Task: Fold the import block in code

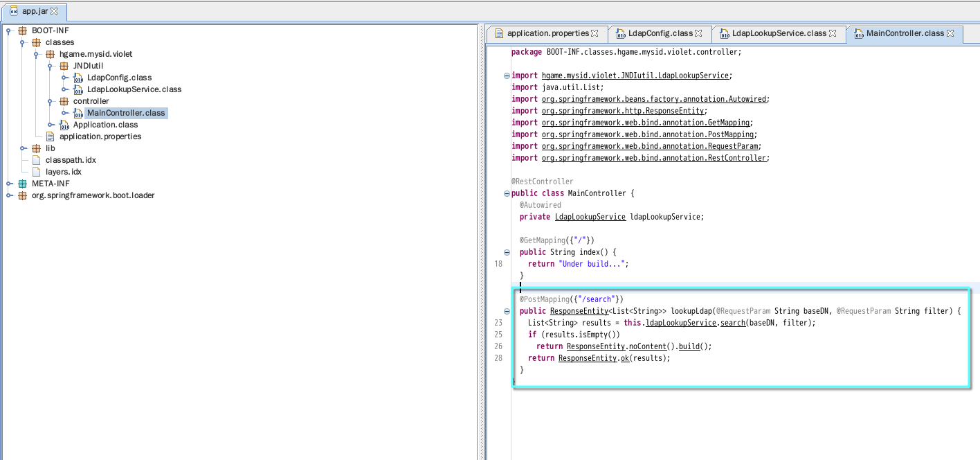Action: coord(507,76)
